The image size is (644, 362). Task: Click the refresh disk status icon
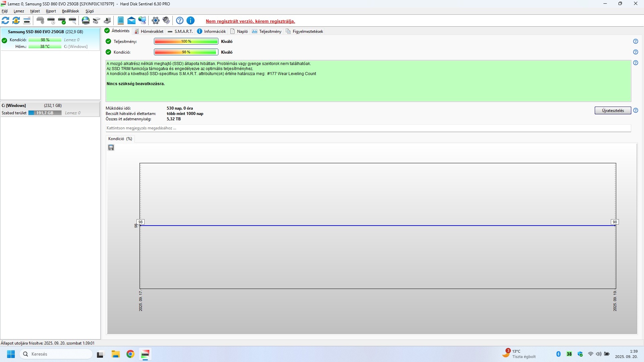(5, 21)
